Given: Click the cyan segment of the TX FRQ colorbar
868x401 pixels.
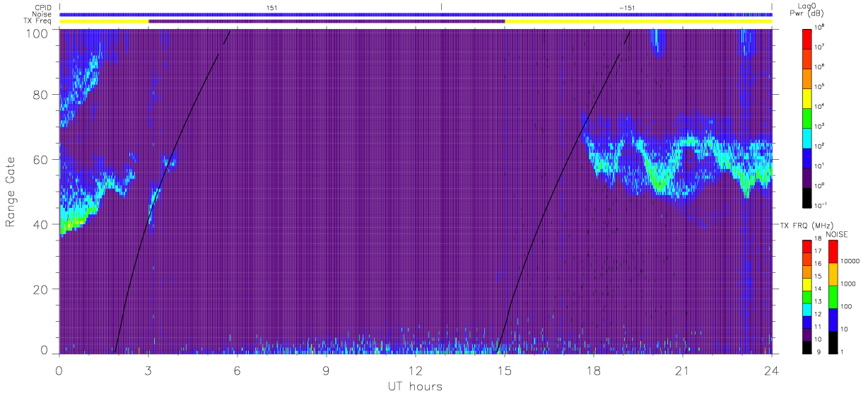Looking at the screenshot, I should click(808, 308).
